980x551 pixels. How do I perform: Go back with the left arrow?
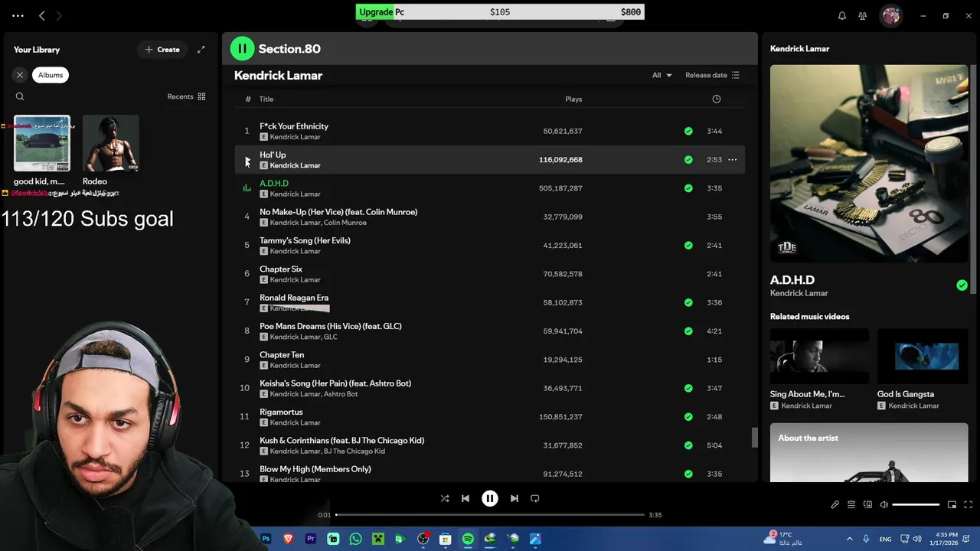click(x=42, y=15)
